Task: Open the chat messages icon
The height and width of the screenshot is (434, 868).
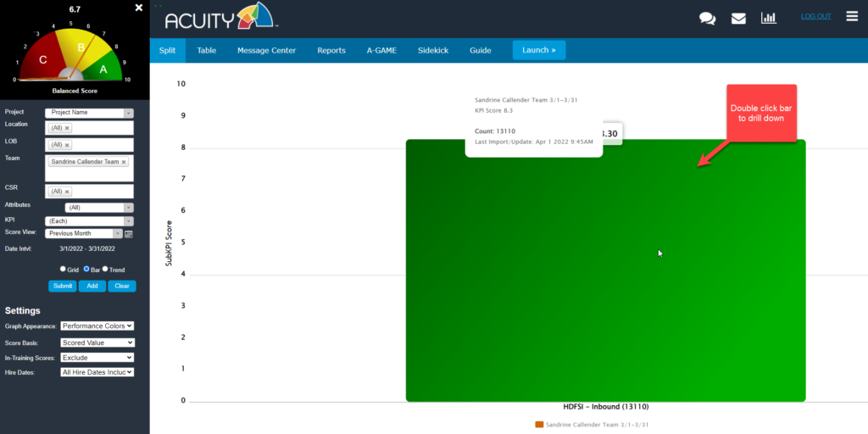Action: coord(707,18)
